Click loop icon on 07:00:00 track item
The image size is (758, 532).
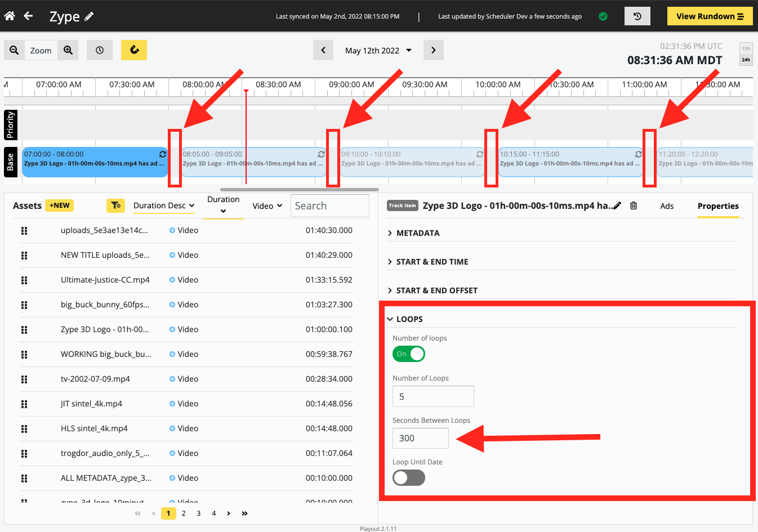coord(162,154)
